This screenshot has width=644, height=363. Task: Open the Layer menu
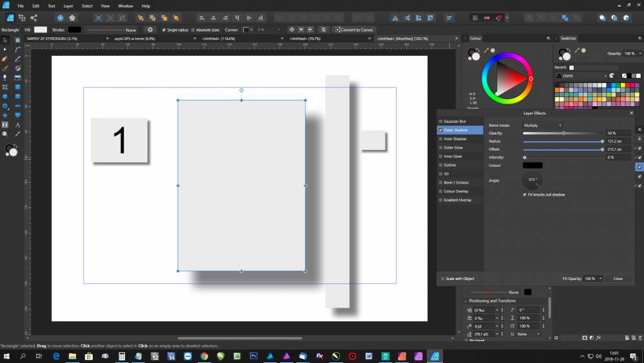coord(68,6)
